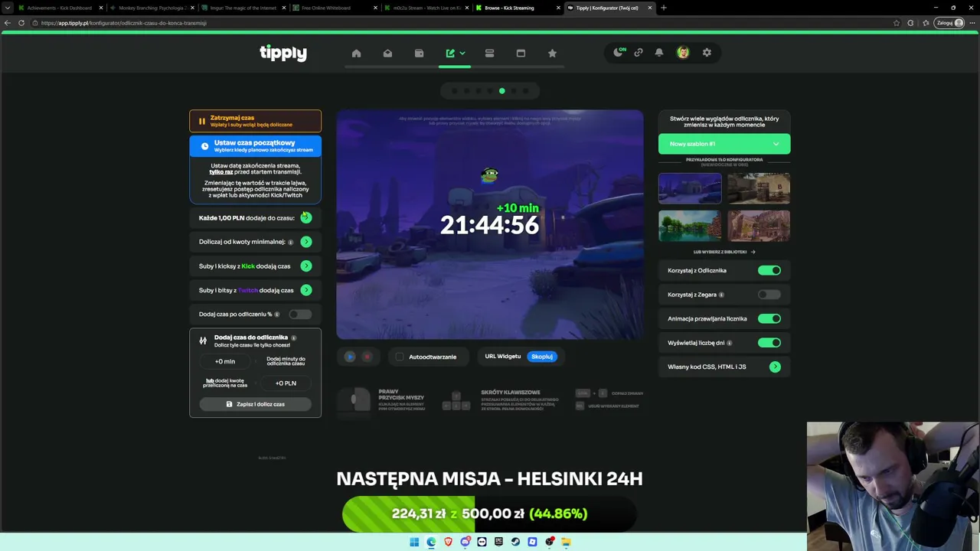This screenshot has height=551, width=980.
Task: Bookmark the page with the star icon
Action: 897,23
